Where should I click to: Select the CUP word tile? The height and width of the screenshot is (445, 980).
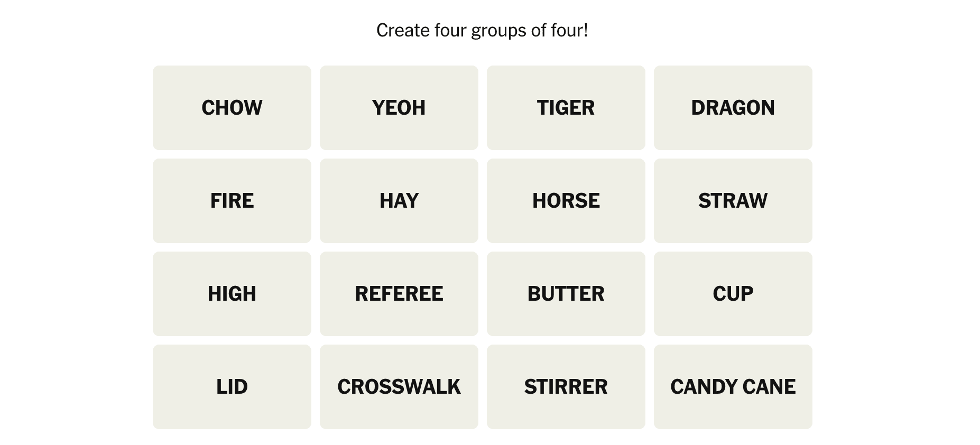[x=733, y=294]
